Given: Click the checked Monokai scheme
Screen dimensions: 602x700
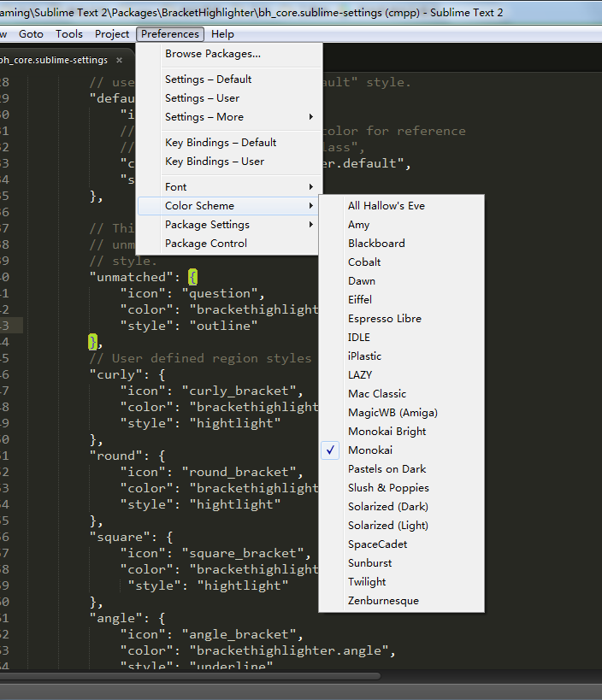Looking at the screenshot, I should pyautogui.click(x=402, y=450).
